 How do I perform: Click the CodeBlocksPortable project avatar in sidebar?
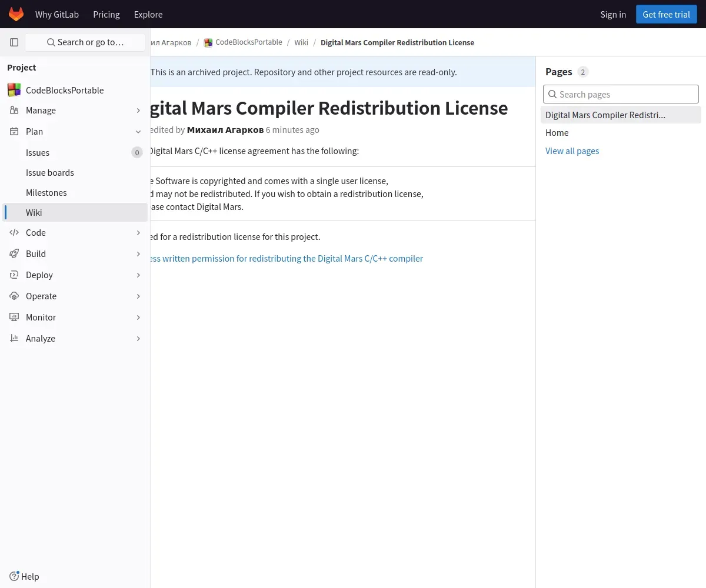pos(14,90)
